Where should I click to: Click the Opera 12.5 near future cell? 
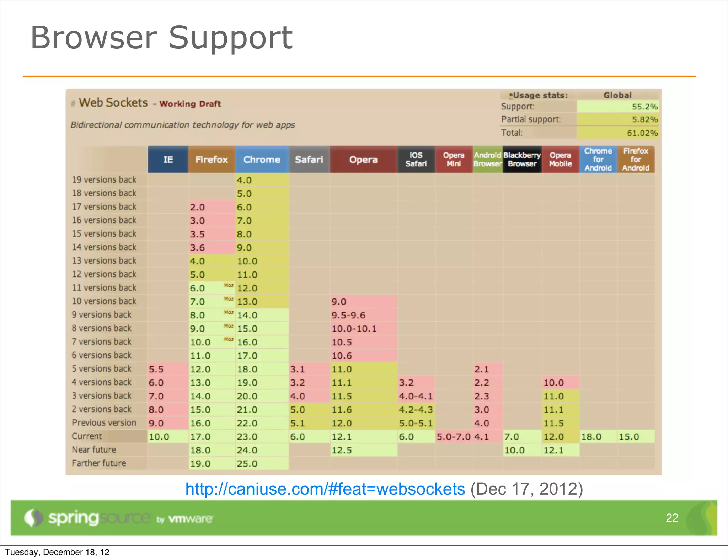(x=364, y=450)
